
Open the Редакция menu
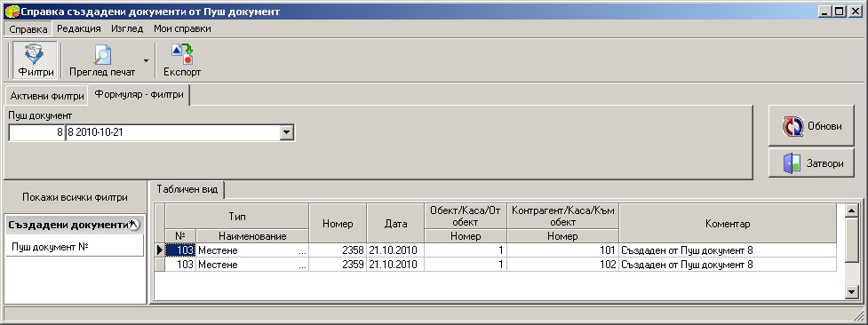78,28
